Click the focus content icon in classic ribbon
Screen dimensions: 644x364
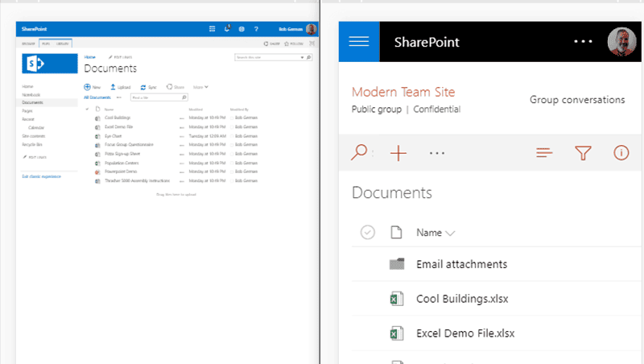tap(312, 43)
